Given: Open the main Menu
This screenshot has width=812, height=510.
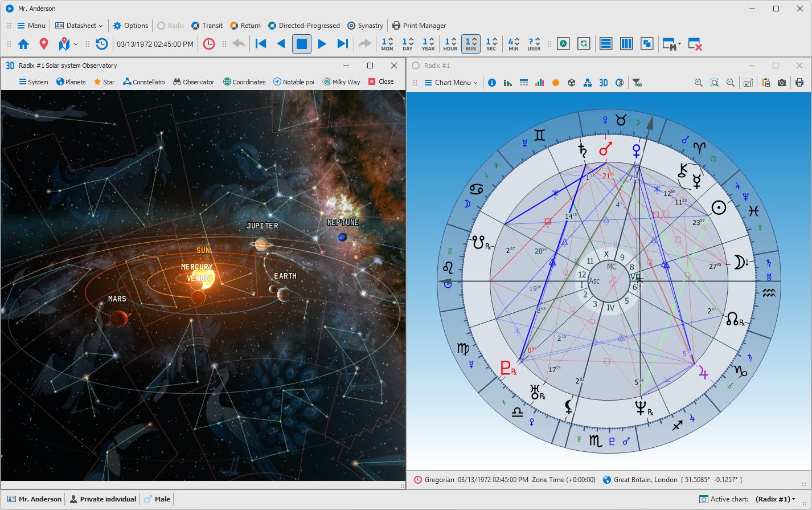Looking at the screenshot, I should click(31, 26).
